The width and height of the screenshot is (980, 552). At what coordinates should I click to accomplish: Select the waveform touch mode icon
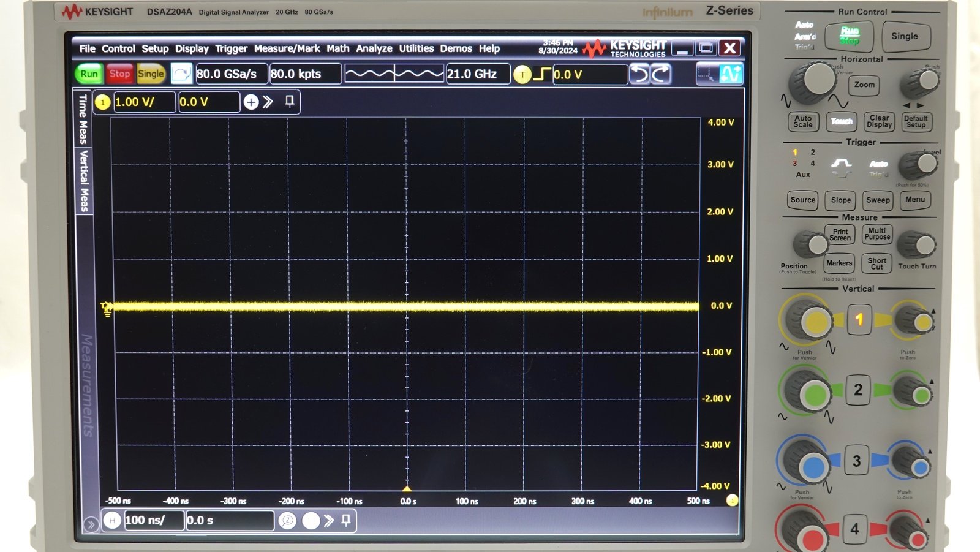point(730,74)
